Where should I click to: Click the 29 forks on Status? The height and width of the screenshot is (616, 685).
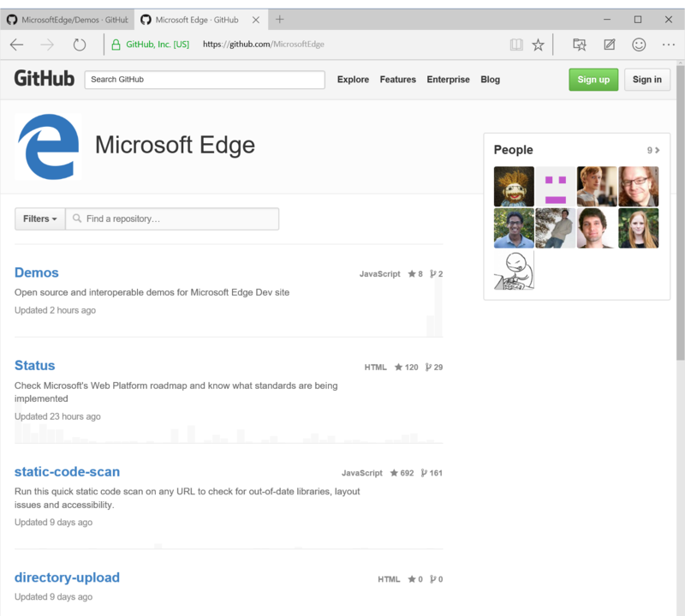pos(434,368)
